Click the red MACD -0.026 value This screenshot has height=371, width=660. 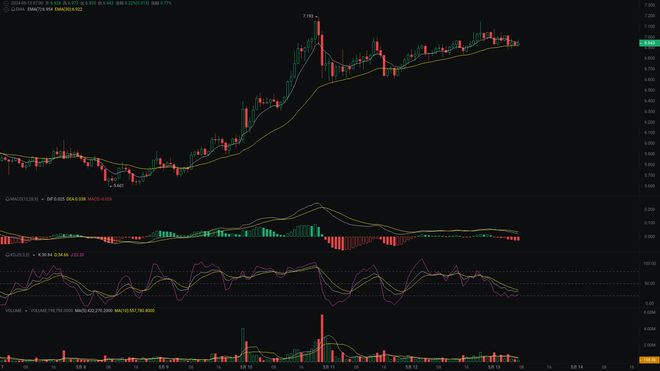click(x=99, y=199)
